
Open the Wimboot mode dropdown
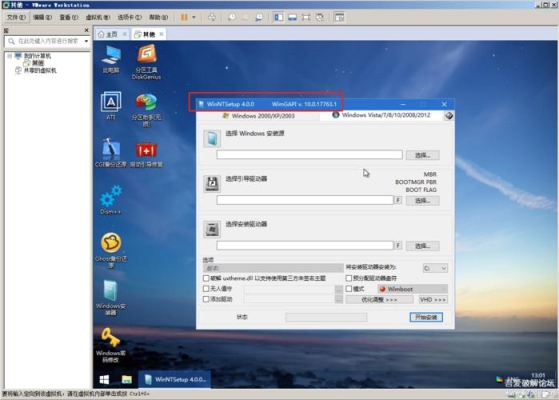pos(412,289)
